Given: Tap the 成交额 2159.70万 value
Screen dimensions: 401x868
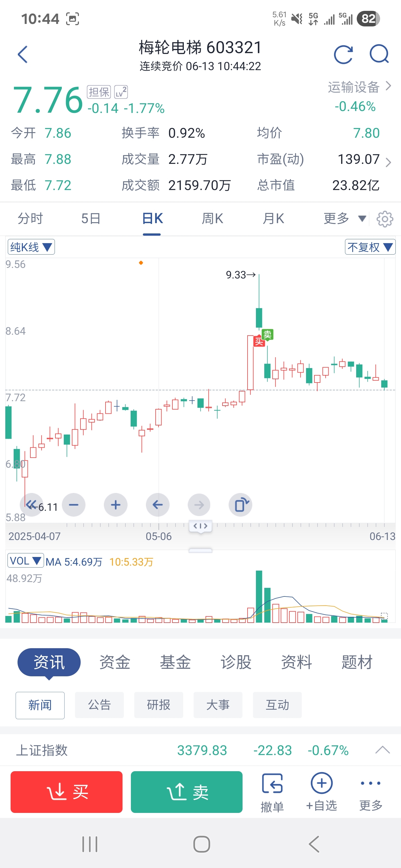Looking at the screenshot, I should [199, 185].
